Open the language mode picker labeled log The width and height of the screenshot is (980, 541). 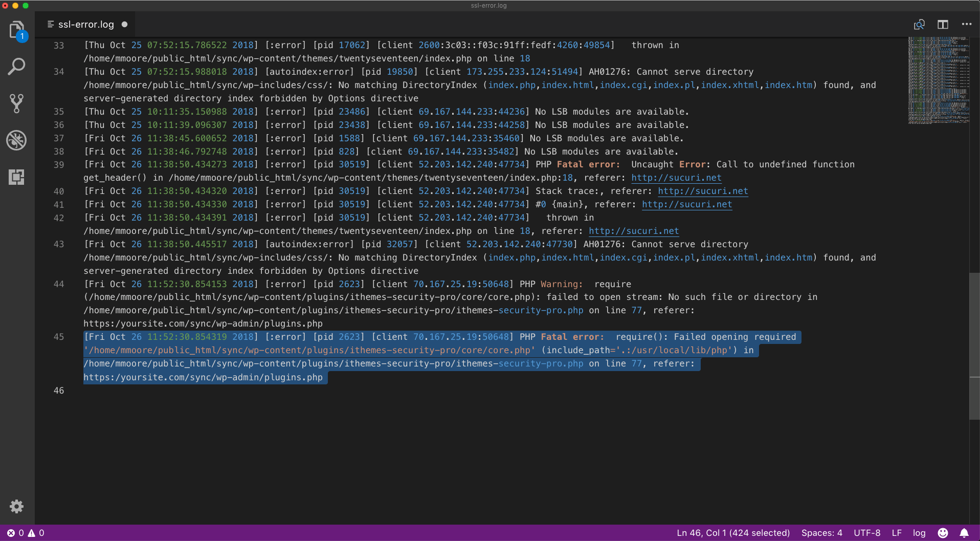pos(919,533)
